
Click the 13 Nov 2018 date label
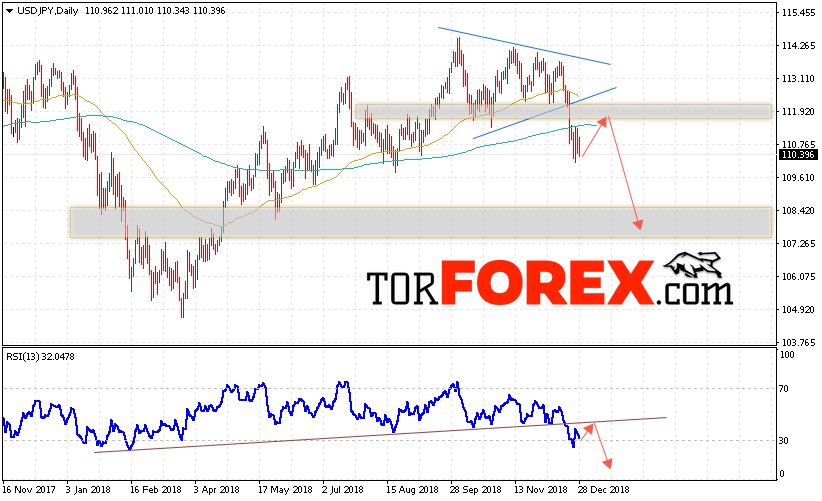(540, 490)
